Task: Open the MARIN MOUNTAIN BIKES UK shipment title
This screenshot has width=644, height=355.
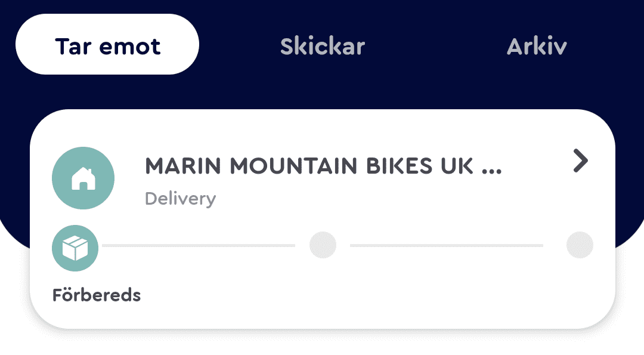Action: [x=323, y=166]
